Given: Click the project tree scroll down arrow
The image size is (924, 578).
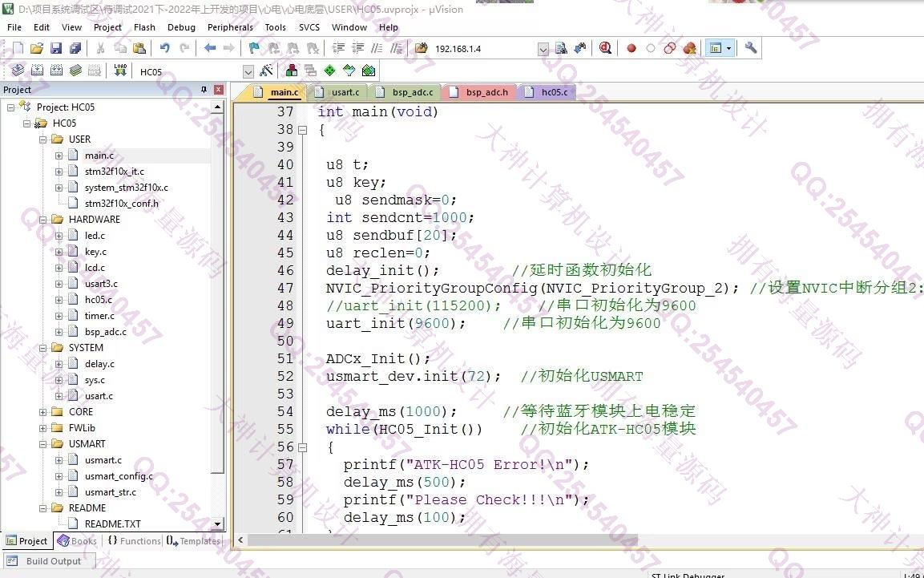Looking at the screenshot, I should [x=217, y=523].
